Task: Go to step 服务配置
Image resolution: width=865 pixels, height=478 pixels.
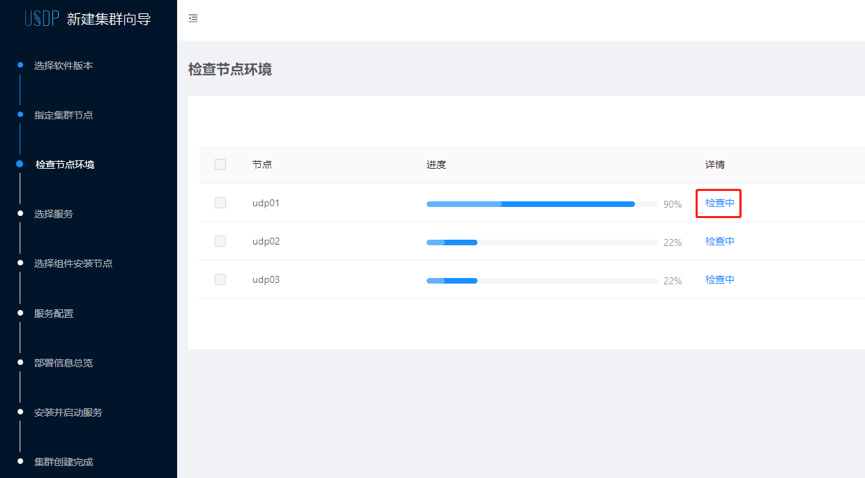Action: [54, 314]
